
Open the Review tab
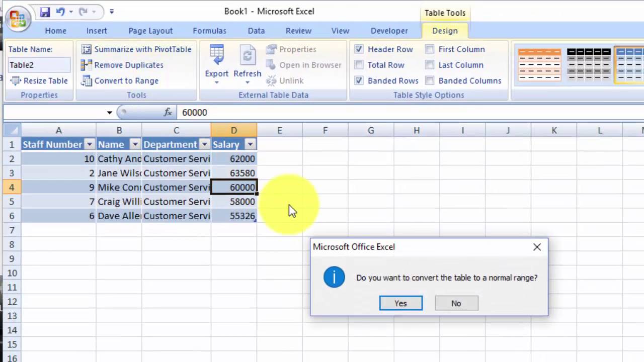coord(298,31)
